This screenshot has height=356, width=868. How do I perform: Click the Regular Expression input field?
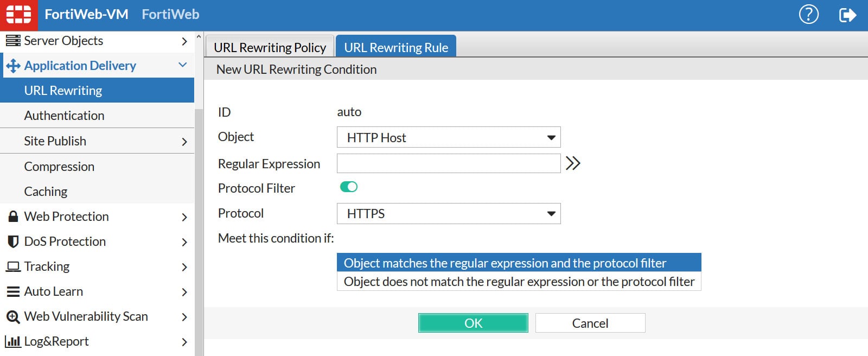pos(449,163)
